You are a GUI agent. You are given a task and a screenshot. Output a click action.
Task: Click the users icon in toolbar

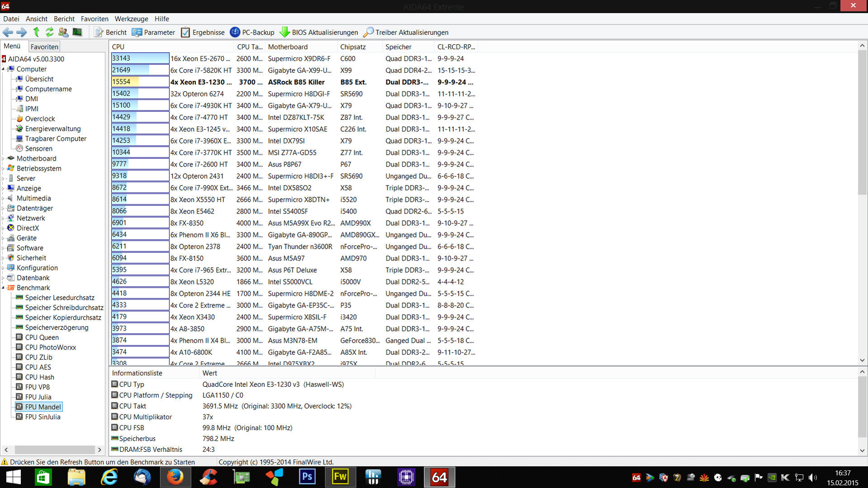click(63, 32)
